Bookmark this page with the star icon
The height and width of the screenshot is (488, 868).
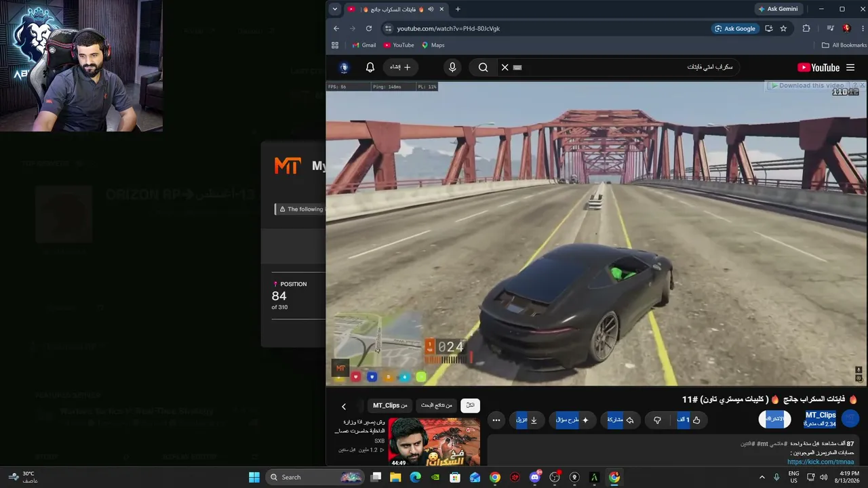[x=783, y=28]
